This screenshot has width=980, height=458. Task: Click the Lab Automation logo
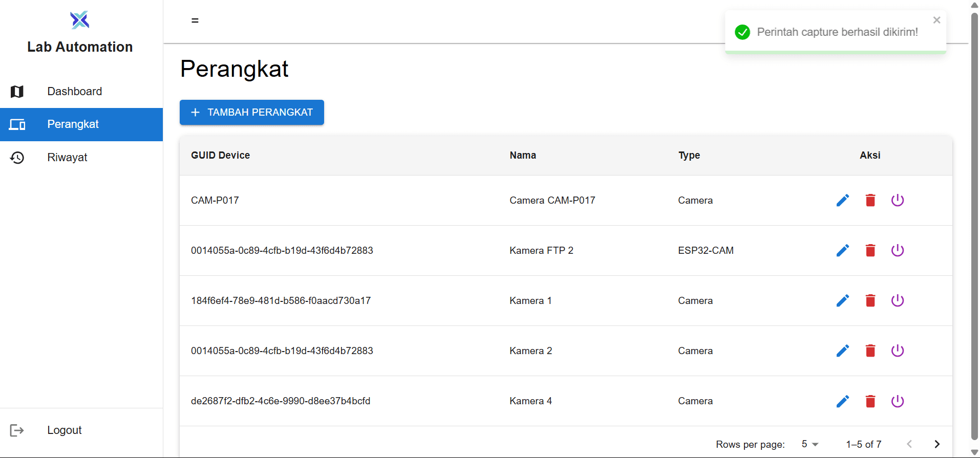tap(80, 20)
